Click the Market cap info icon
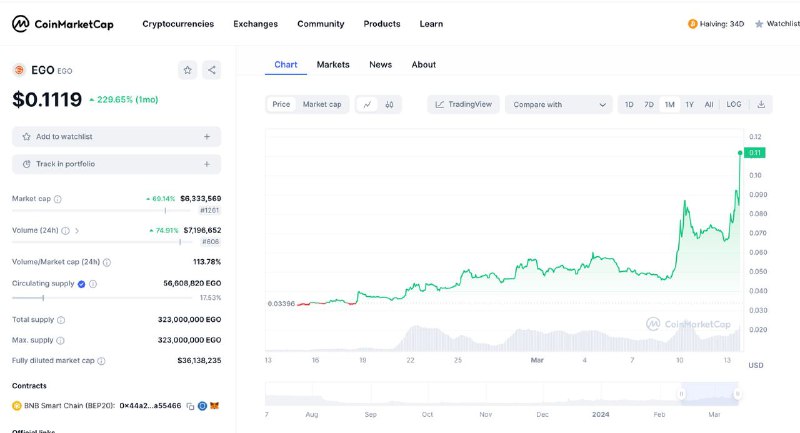800x433 pixels. coord(58,199)
